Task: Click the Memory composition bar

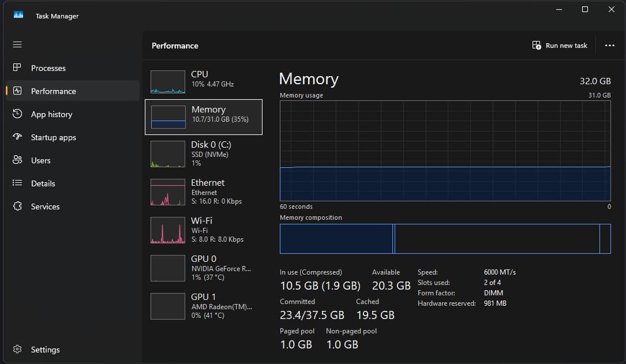Action: [445, 239]
